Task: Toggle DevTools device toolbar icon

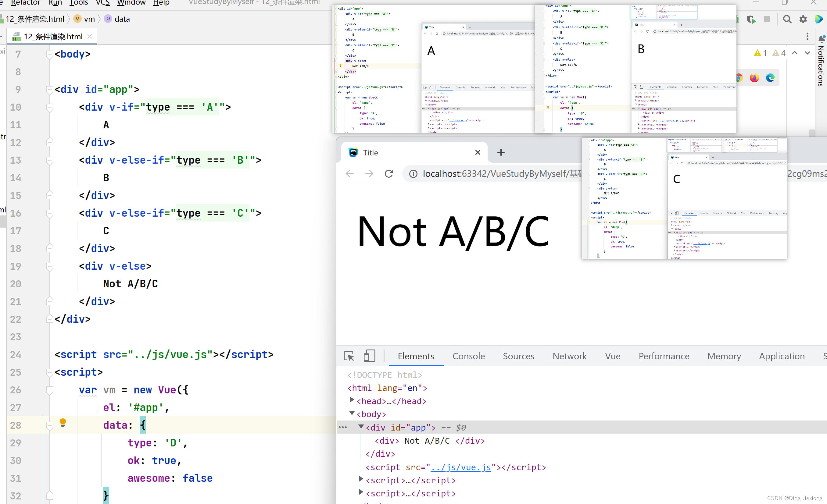Action: 369,356
